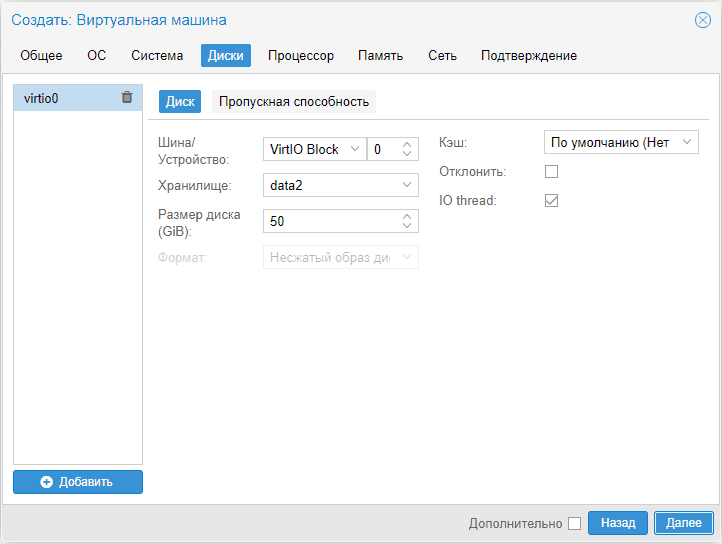The image size is (722, 544).
Task: Switch to the Система tab
Action: [x=157, y=55]
